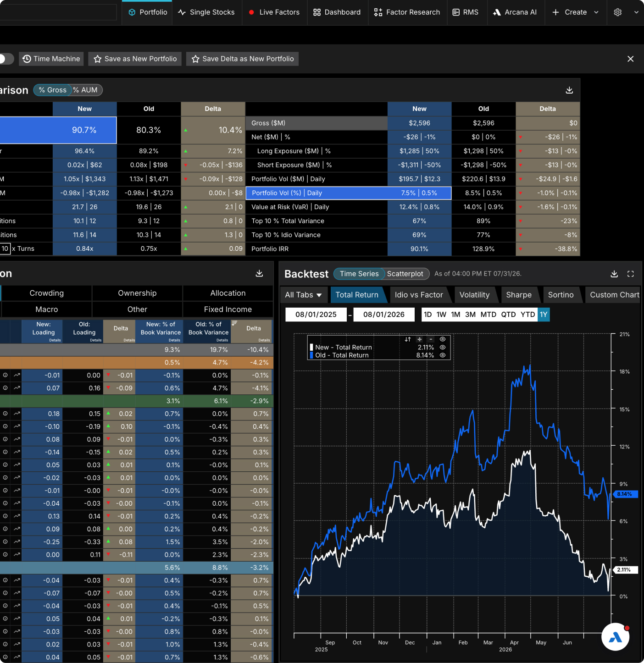Open trend chart icon for -0.02 loading row
The width and height of the screenshot is (644, 663).
17,478
